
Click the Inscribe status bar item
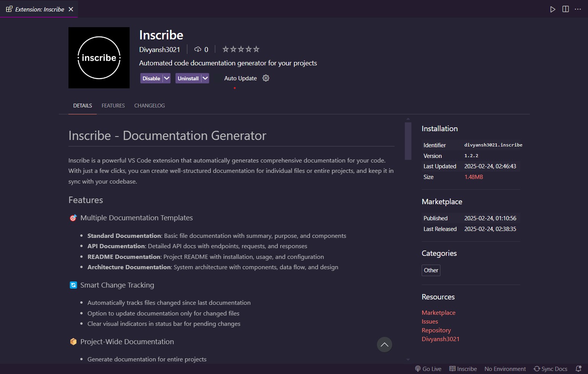coord(463,369)
